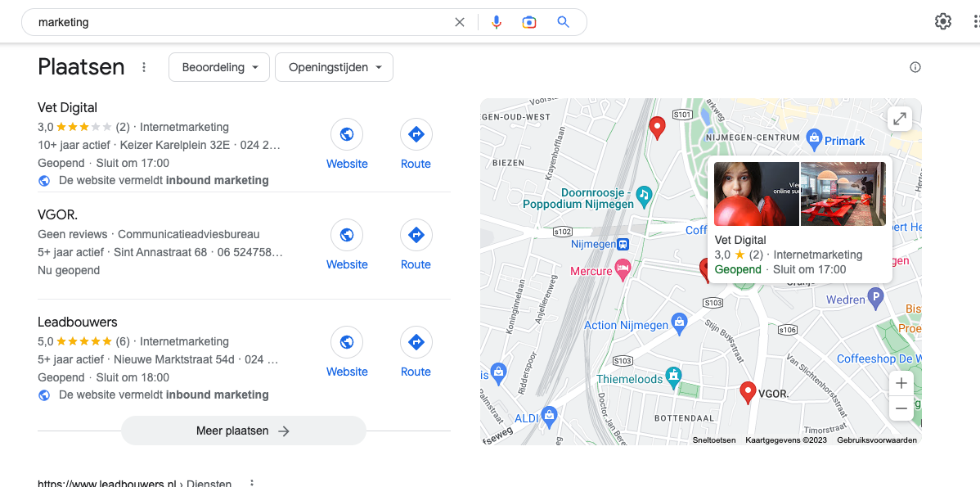Click the info icon above the map
Screen dimensions: 980x487
coord(915,67)
